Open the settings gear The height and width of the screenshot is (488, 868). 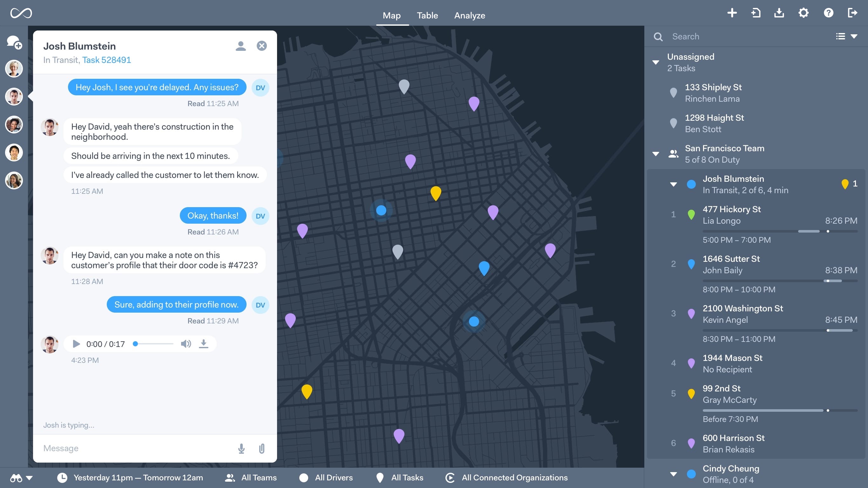pyautogui.click(x=803, y=13)
